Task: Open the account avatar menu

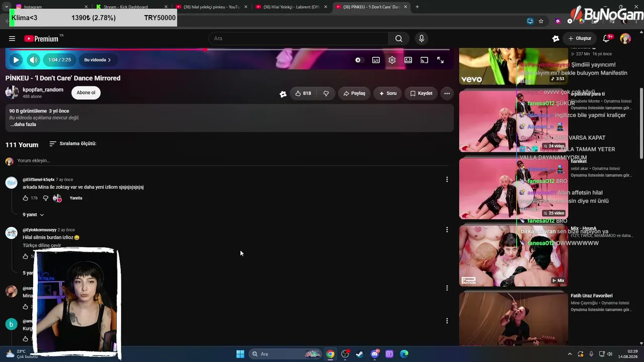Action: [x=625, y=39]
